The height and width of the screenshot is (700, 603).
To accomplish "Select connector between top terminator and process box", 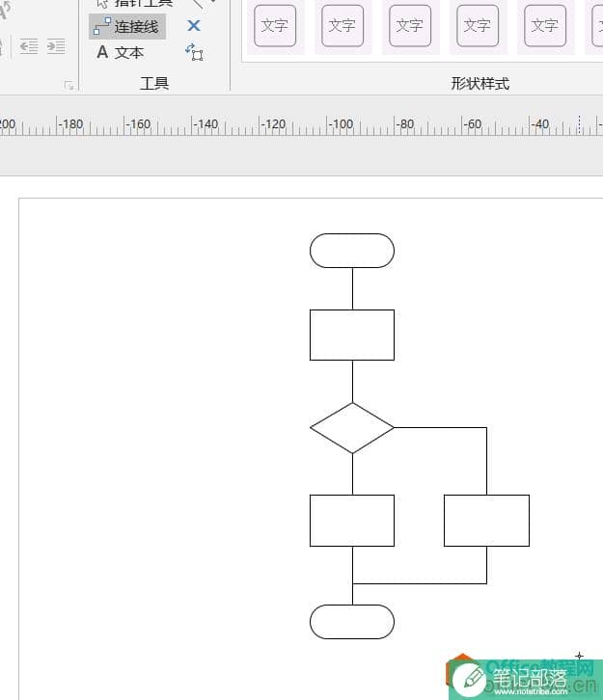I will (x=352, y=289).
